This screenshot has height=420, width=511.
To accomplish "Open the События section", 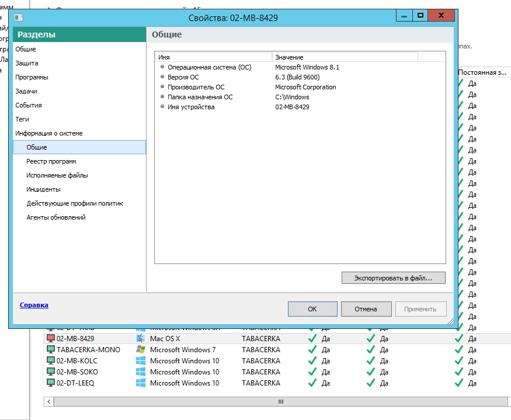I will pos(79,105).
